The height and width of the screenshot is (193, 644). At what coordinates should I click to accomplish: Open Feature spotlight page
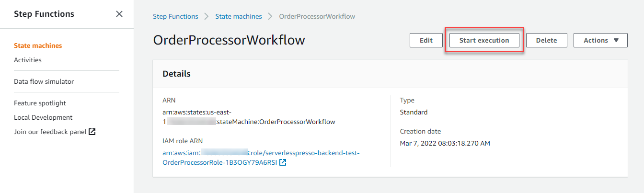click(40, 103)
